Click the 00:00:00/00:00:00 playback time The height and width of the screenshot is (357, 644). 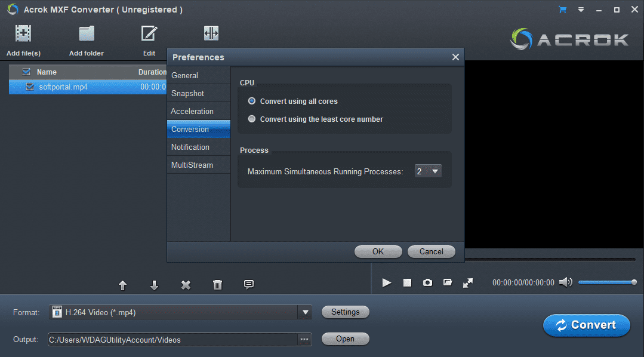tap(523, 282)
